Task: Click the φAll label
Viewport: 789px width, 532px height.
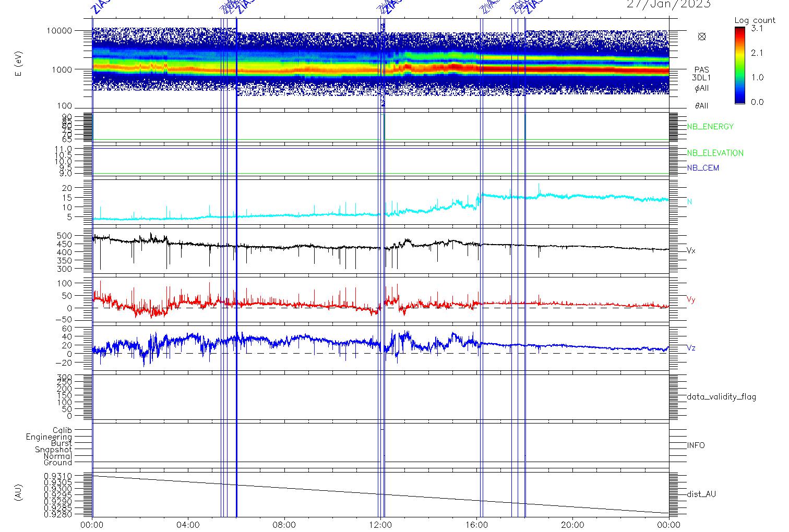Action: [701, 88]
